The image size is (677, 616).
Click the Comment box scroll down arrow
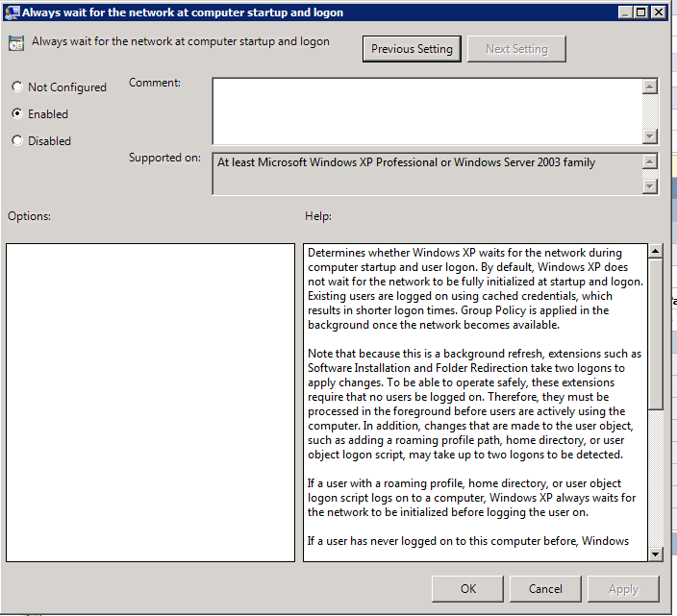tap(650, 136)
